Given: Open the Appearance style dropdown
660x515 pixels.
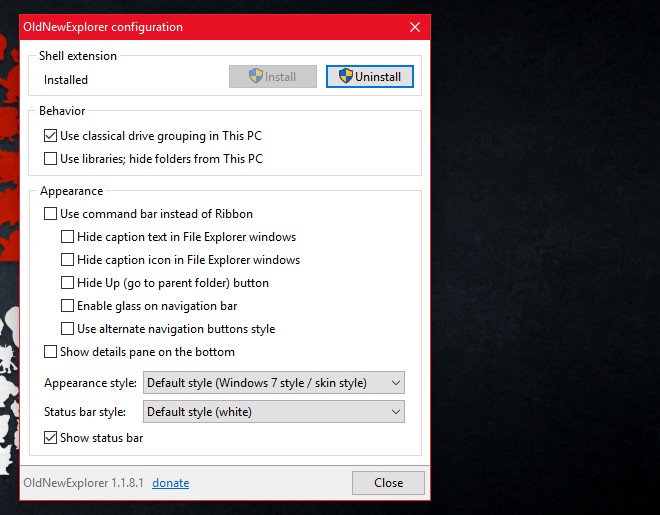Looking at the screenshot, I should pos(274,382).
